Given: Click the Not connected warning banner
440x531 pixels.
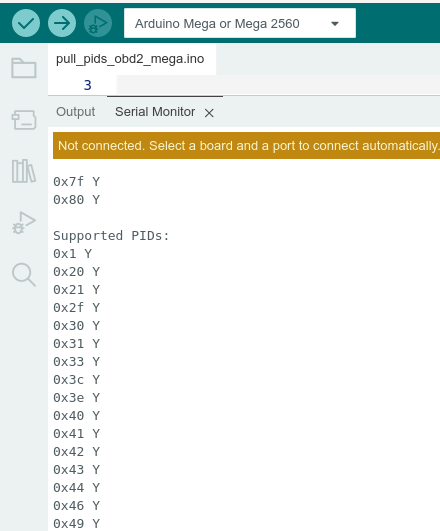Looking at the screenshot, I should point(246,146).
